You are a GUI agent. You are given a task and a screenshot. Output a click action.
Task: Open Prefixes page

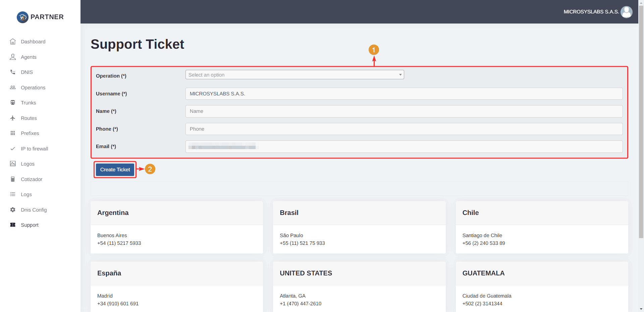click(x=30, y=133)
